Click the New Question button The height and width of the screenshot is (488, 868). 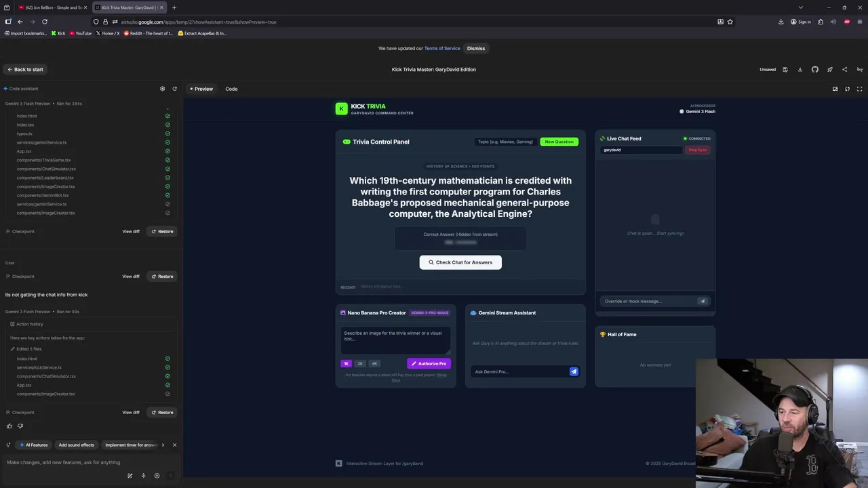point(559,142)
